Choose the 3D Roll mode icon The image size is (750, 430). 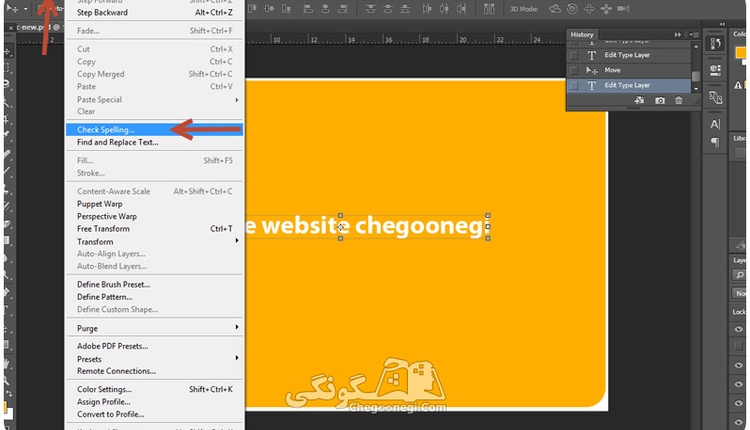572,9
